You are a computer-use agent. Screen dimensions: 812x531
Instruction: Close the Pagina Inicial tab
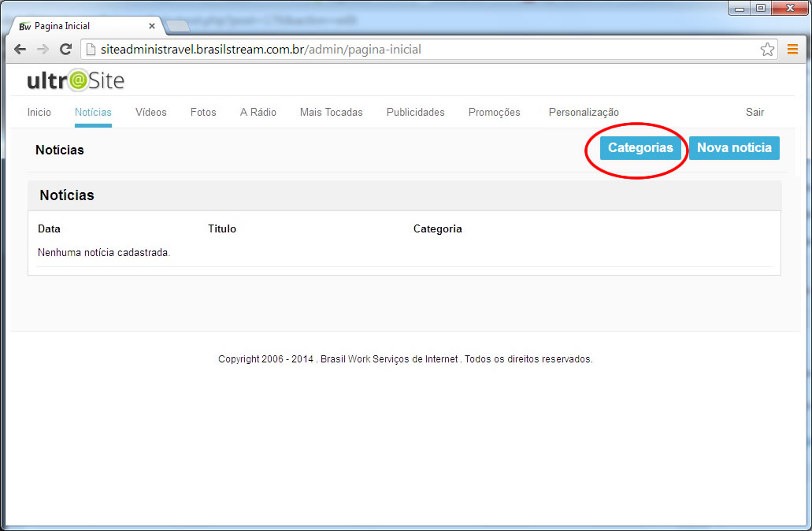[152, 26]
